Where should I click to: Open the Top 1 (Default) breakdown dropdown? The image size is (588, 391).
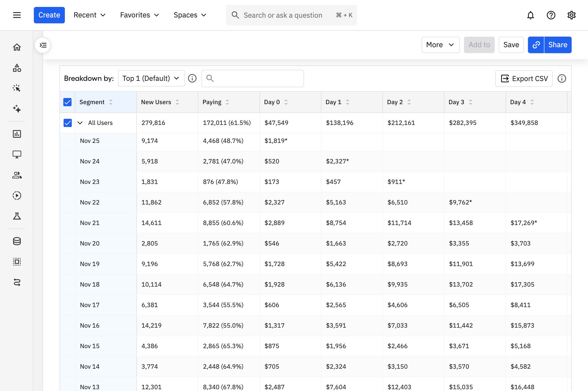[x=151, y=78]
